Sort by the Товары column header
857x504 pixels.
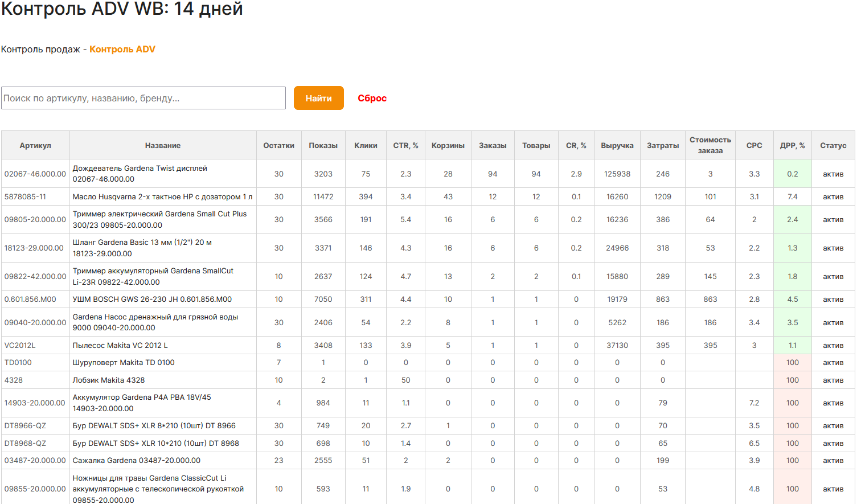pyautogui.click(x=536, y=145)
